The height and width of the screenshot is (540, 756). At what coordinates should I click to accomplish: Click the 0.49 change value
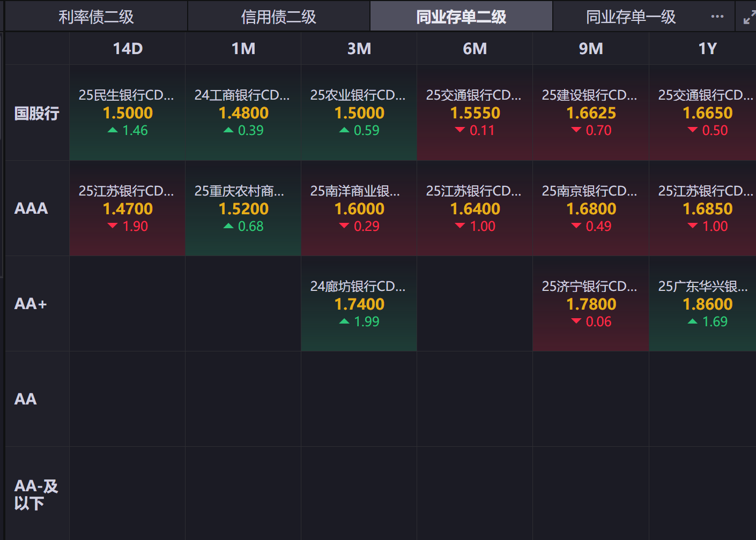598,226
